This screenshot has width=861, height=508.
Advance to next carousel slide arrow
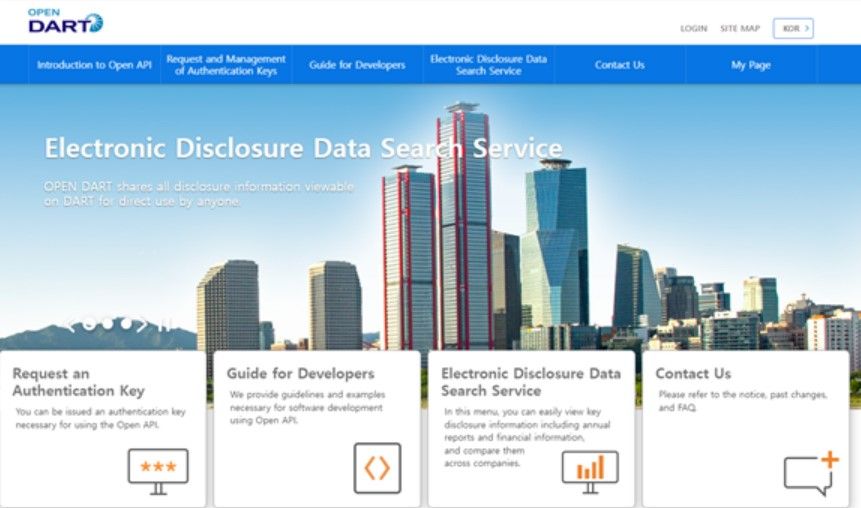point(144,323)
